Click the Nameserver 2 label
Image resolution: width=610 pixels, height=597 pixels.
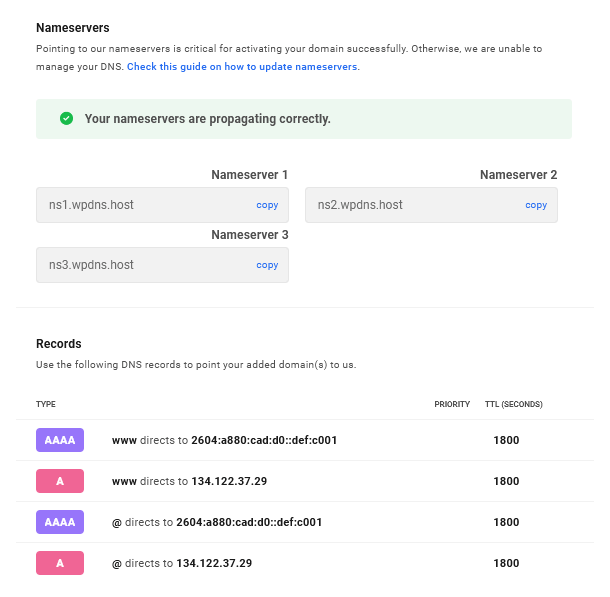pos(518,175)
